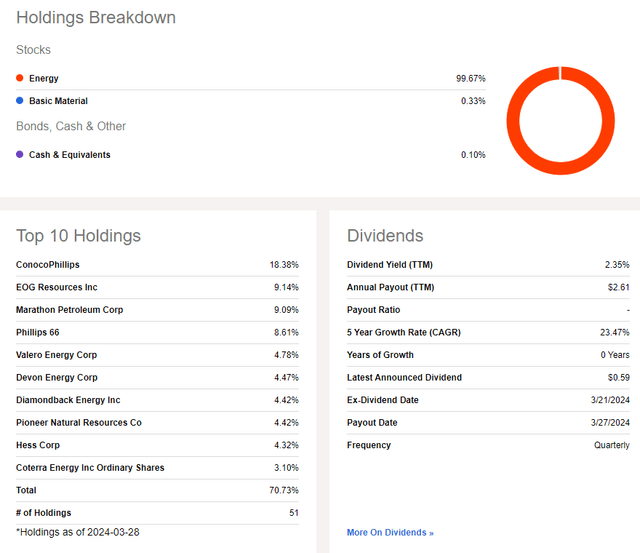Click the Hess Corp holding
Image resolution: width=640 pixels, height=553 pixels.
coord(40,445)
